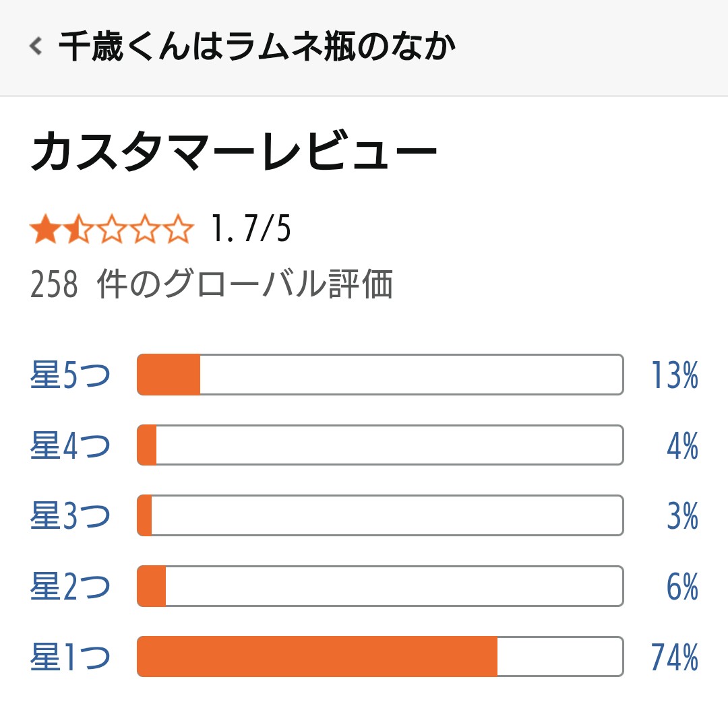
Task: Click the 6% percentage link
Action: (x=682, y=587)
